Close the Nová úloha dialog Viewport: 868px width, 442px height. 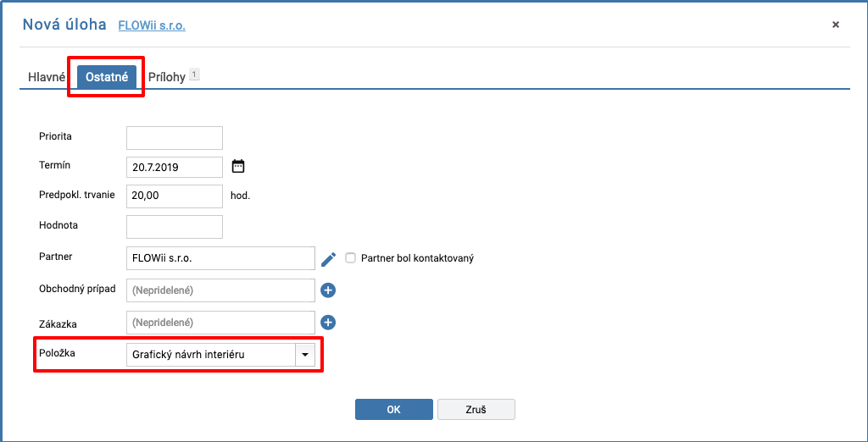click(x=836, y=25)
